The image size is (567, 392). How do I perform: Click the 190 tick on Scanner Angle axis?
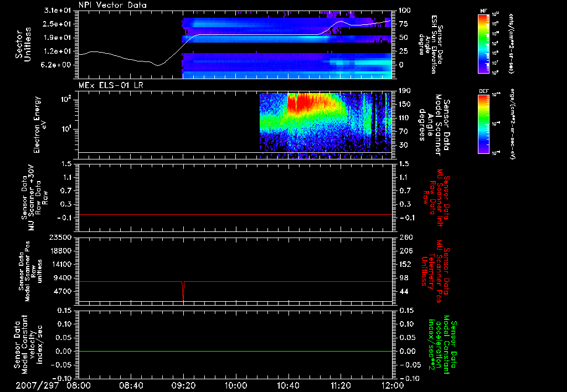tap(405, 91)
